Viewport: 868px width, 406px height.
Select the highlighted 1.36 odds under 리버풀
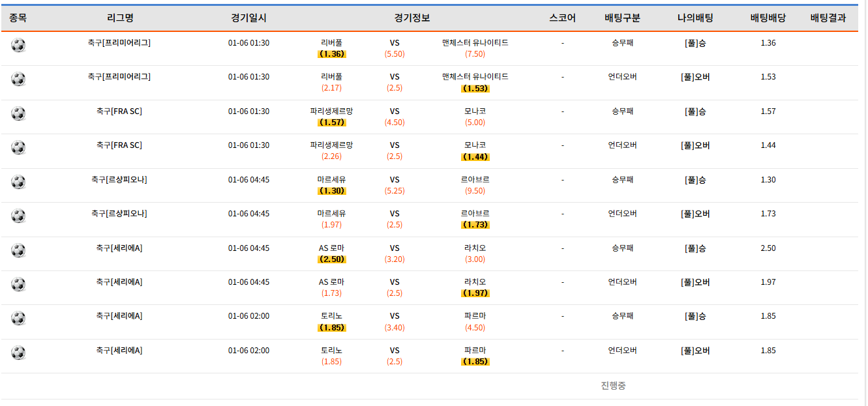coord(332,54)
